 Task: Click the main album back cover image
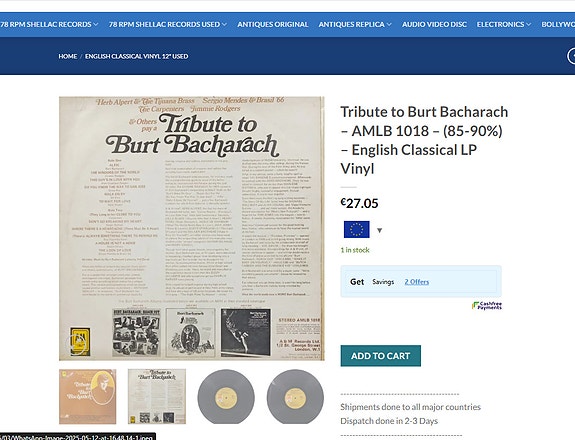(192, 228)
